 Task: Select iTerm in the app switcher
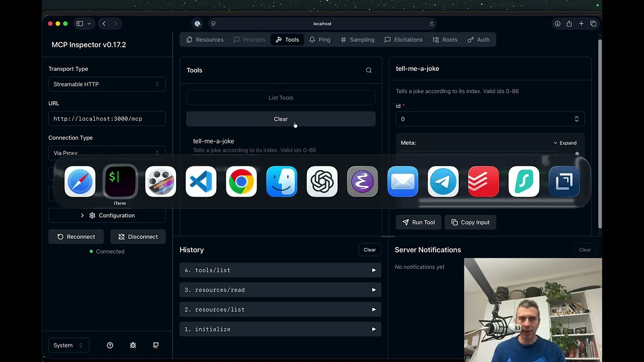pyautogui.click(x=120, y=182)
